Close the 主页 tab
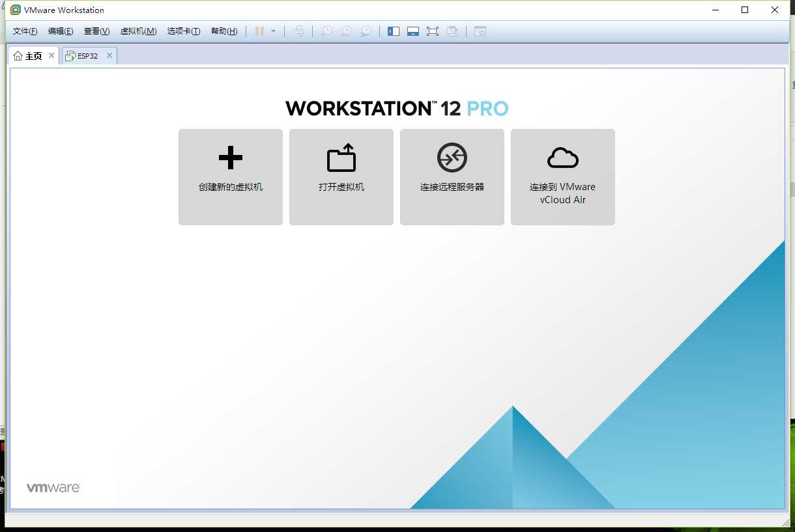This screenshot has height=532, width=795. pyautogui.click(x=51, y=55)
